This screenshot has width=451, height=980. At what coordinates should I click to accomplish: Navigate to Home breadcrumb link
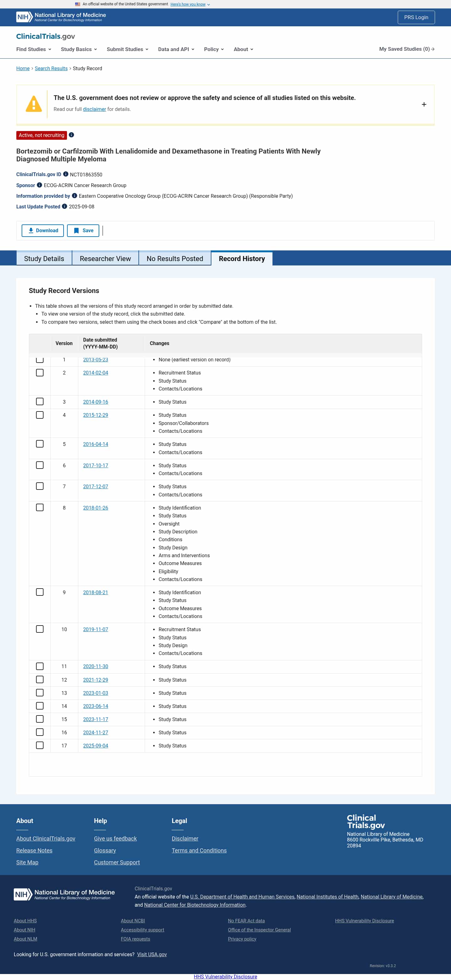click(x=23, y=69)
